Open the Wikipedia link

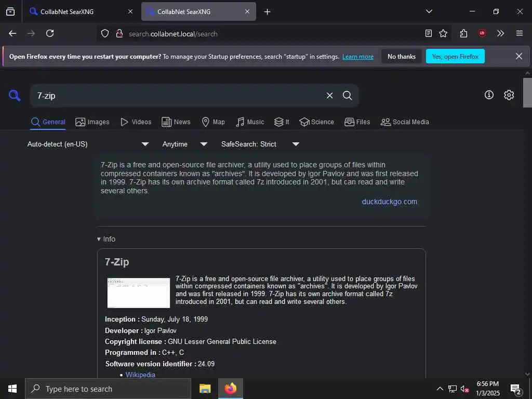[140, 375]
